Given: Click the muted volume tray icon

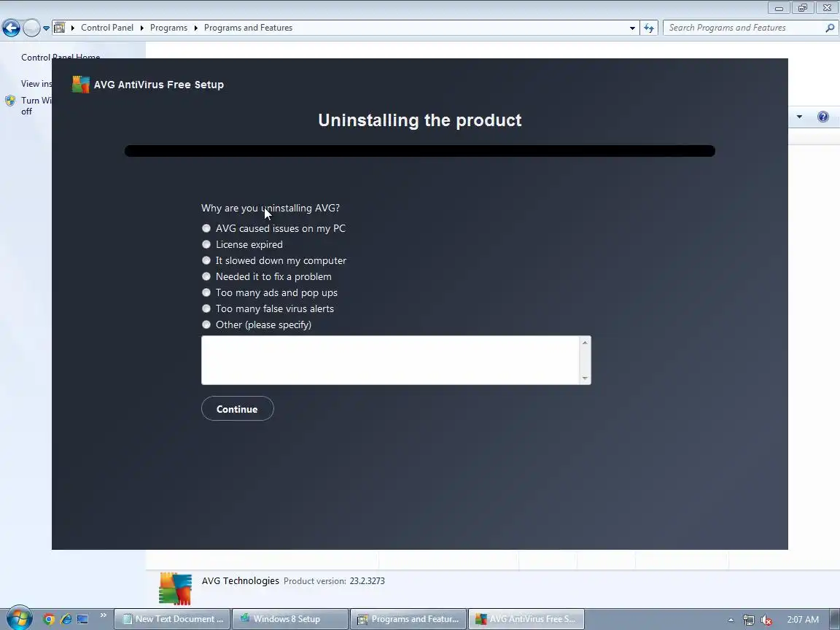Looking at the screenshot, I should [x=766, y=620].
